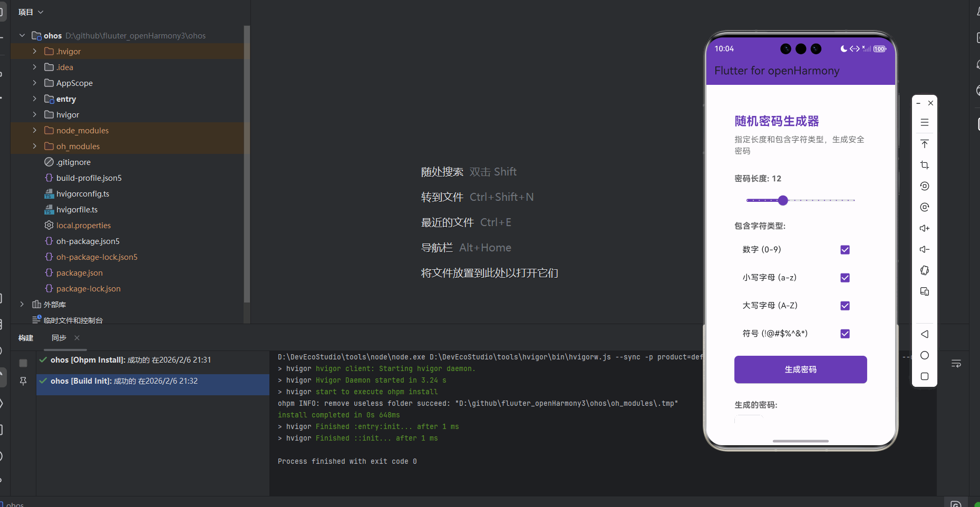Click the emulator multi-device icon
The width and height of the screenshot is (980, 507).
click(924, 291)
